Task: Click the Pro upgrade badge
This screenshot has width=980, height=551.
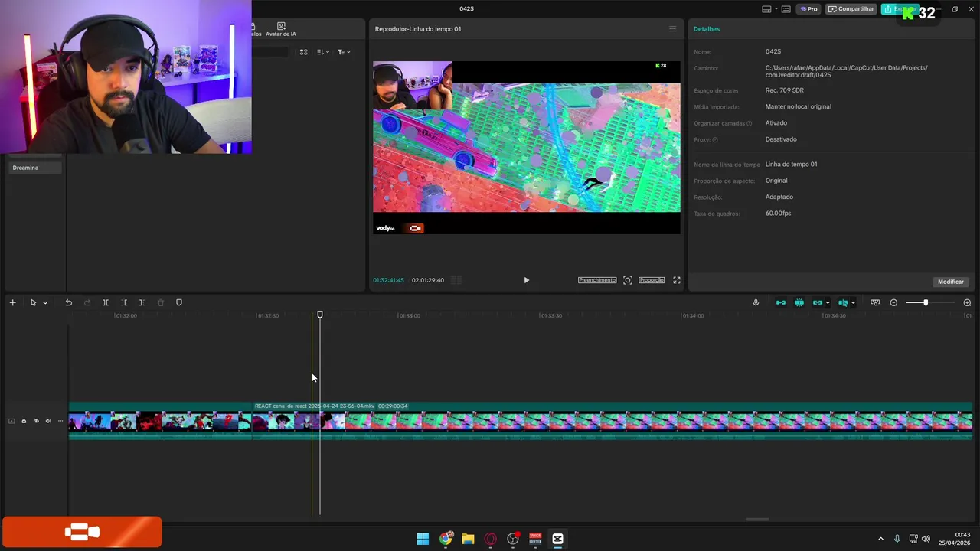Action: (808, 9)
